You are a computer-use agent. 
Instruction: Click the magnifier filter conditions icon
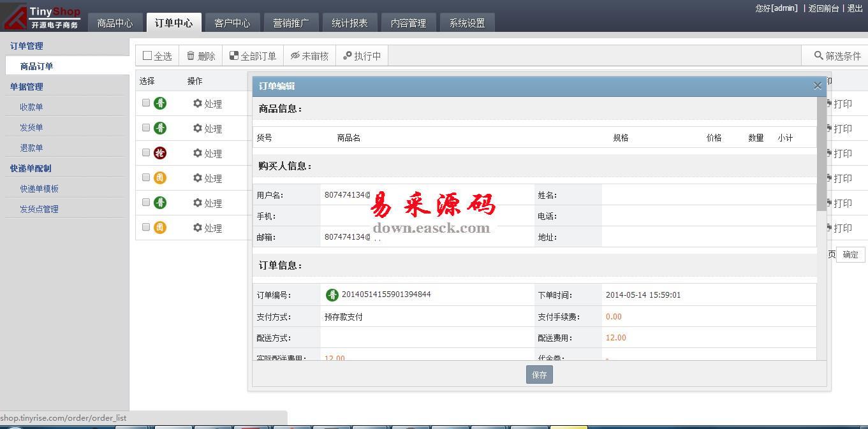tap(818, 56)
